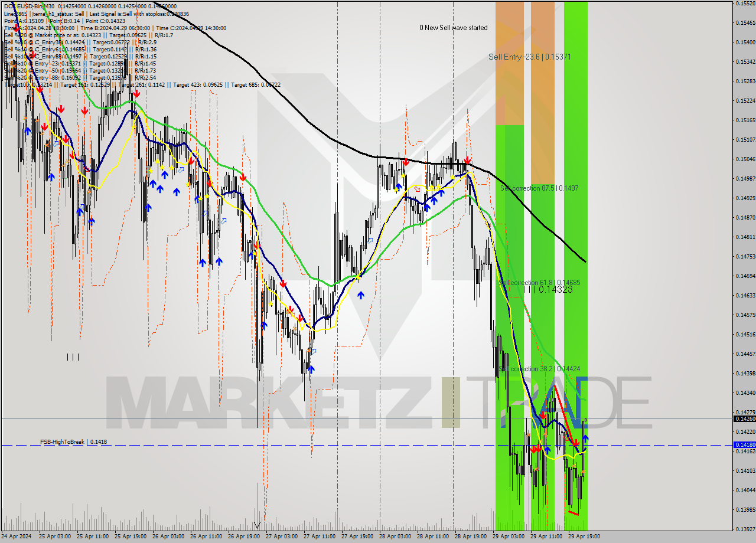Click the '29 Apr 19:00' time axis label
The height and width of the screenshot is (543, 756).
coord(584,537)
